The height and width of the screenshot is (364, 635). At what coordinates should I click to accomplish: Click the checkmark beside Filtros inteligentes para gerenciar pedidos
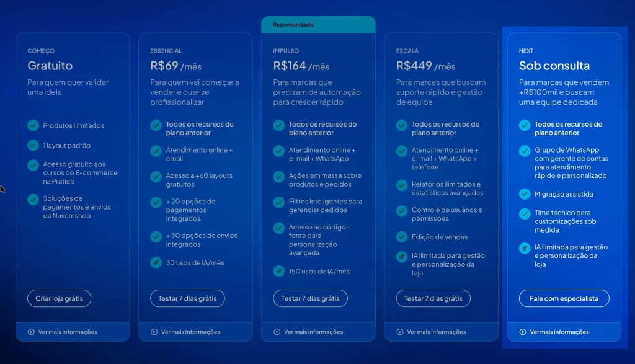click(278, 203)
